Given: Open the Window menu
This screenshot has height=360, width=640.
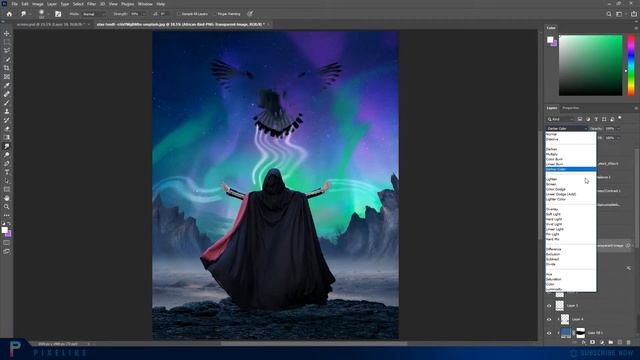Looking at the screenshot, I should click(x=145, y=4).
